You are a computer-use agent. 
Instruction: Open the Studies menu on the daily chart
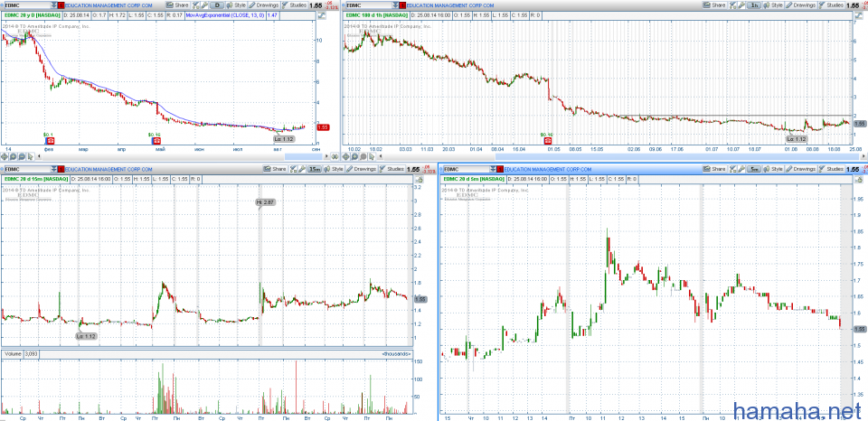coord(294,5)
